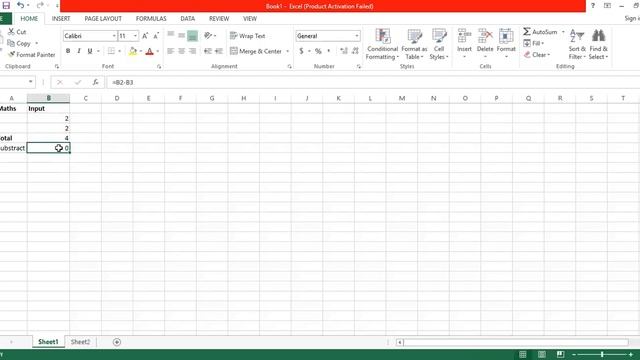Click the Insert cells button
The image size is (640, 360).
point(464,43)
